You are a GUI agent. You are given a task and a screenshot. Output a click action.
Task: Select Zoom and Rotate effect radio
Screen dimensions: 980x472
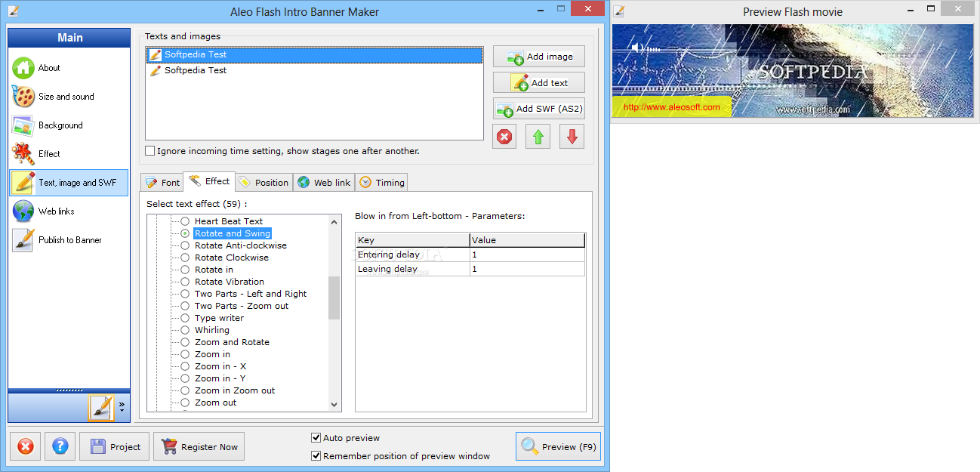point(185,342)
